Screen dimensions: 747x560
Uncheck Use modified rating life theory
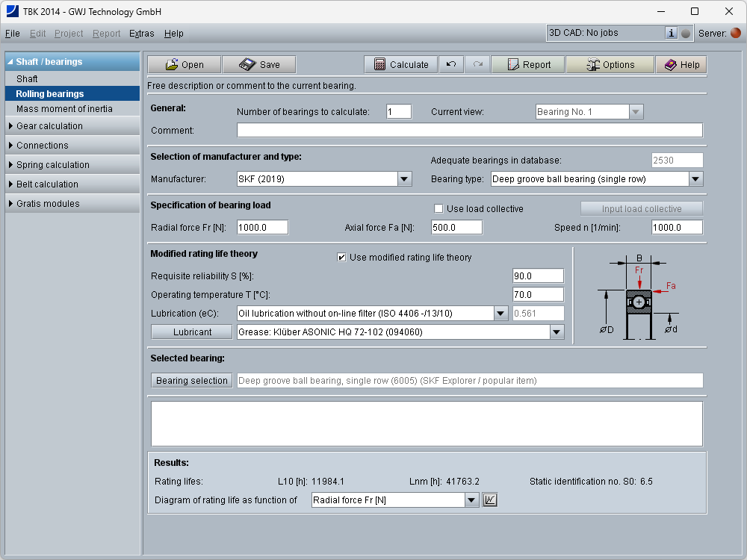click(x=342, y=258)
